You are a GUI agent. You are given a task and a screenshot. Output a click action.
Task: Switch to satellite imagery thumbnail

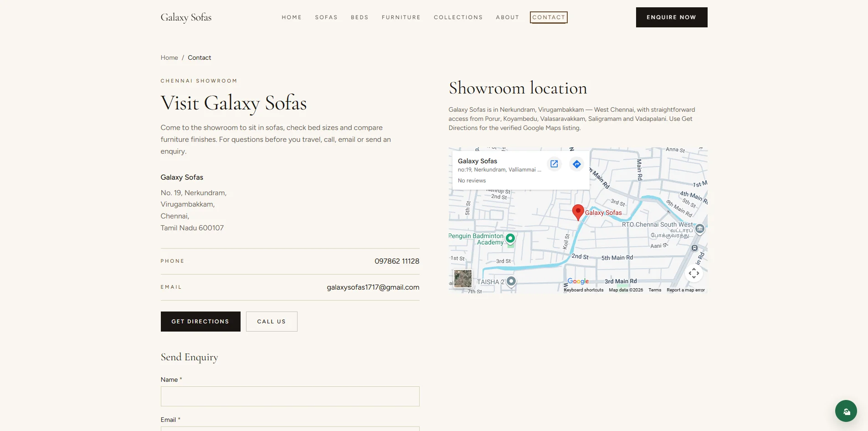click(463, 279)
